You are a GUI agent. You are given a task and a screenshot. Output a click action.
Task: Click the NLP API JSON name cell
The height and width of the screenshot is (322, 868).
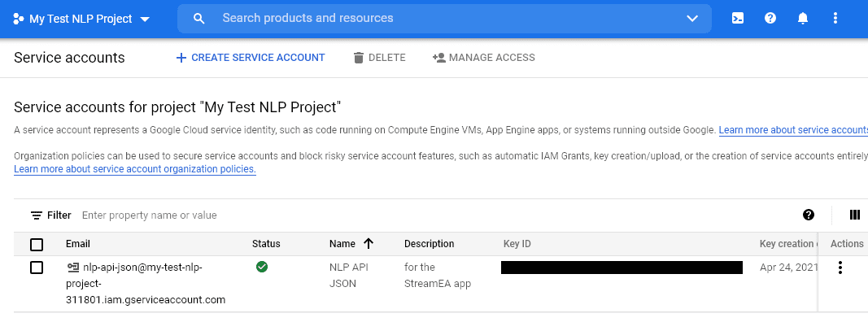point(349,276)
